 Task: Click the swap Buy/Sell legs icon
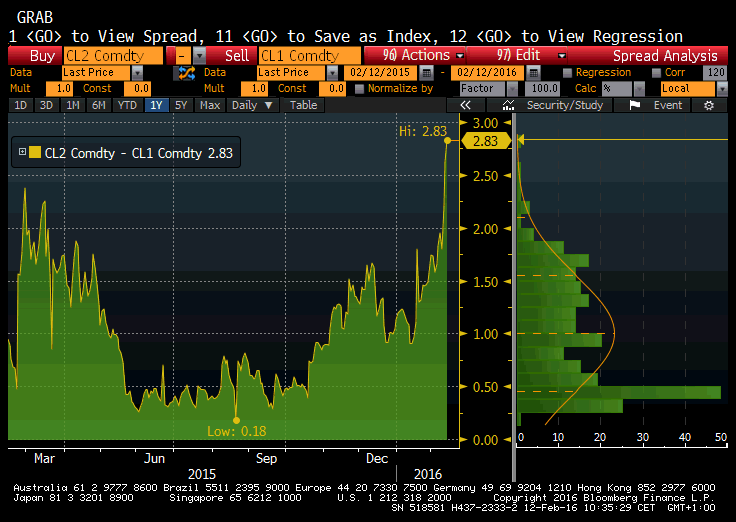186,73
